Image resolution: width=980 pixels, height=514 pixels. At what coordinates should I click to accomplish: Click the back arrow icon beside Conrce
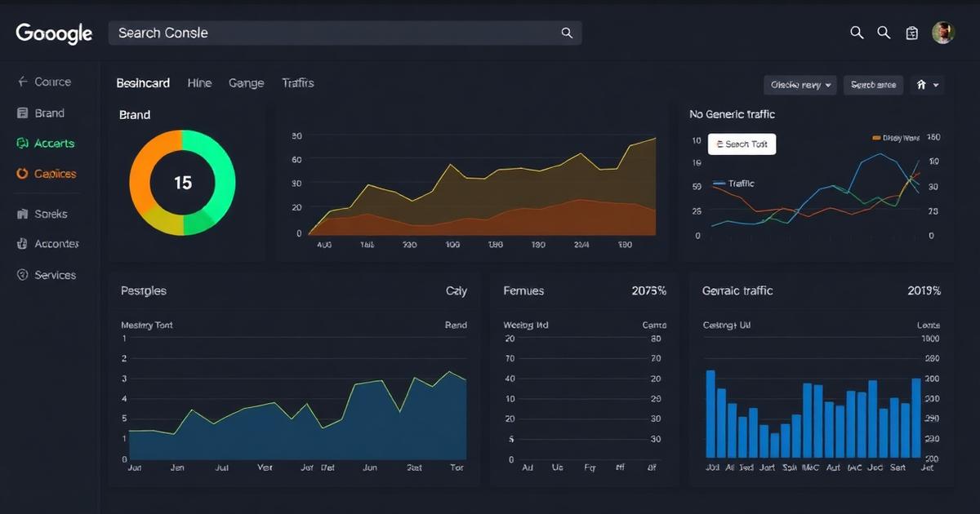tap(22, 82)
